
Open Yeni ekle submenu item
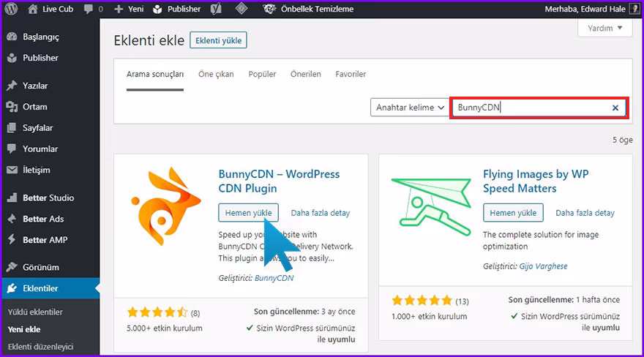(x=24, y=329)
